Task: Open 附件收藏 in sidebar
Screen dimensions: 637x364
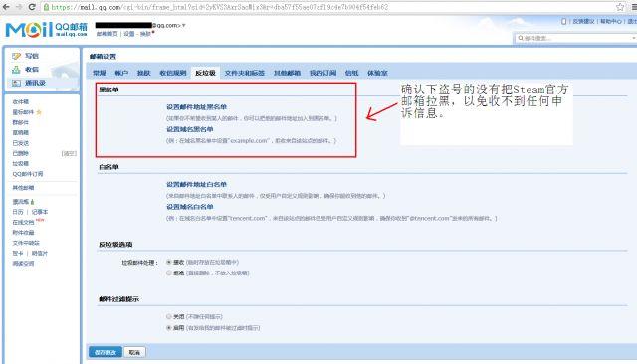Action: pyautogui.click(x=23, y=233)
